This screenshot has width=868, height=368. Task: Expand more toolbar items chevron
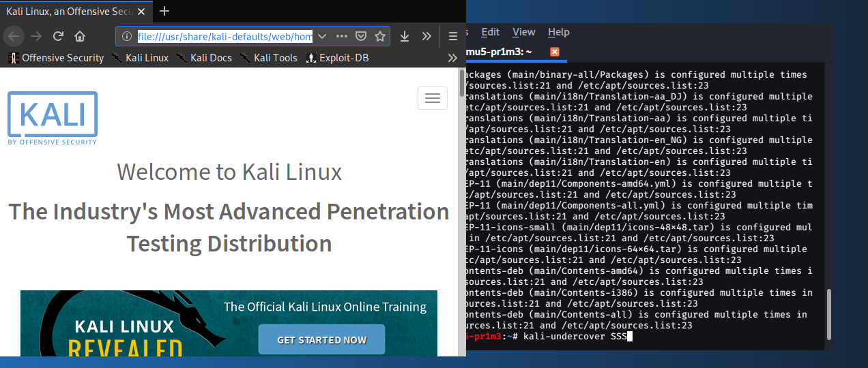[x=426, y=36]
